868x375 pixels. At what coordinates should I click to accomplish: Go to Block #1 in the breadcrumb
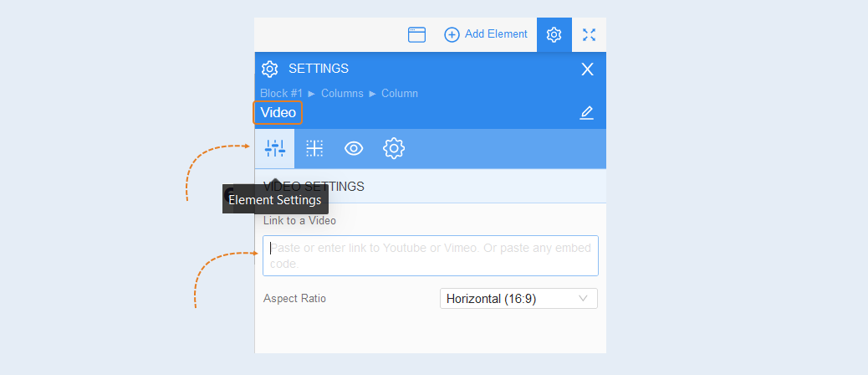(x=282, y=94)
